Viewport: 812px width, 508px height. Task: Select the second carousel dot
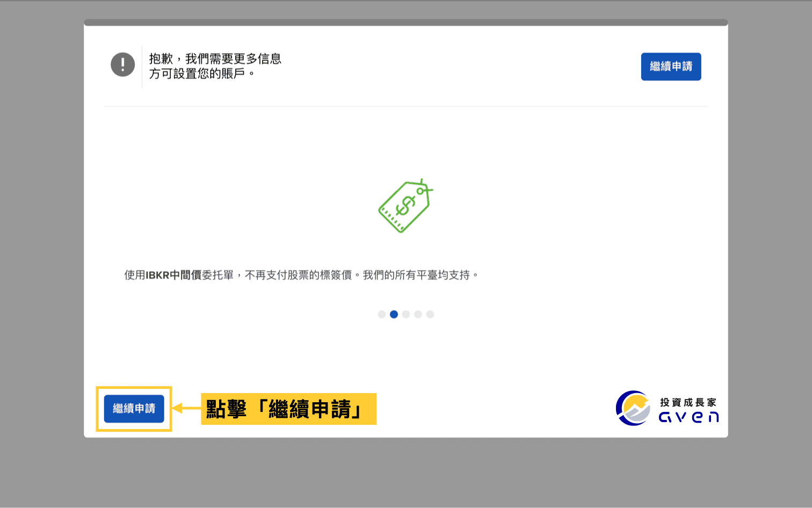tap(394, 314)
